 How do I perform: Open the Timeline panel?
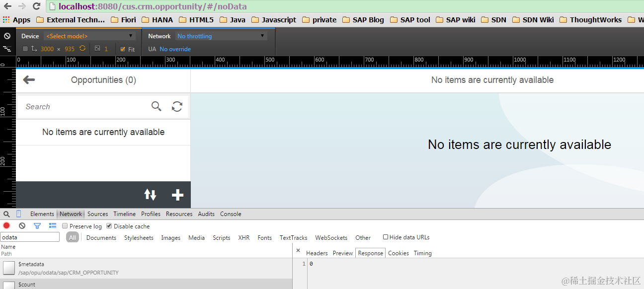(124, 214)
